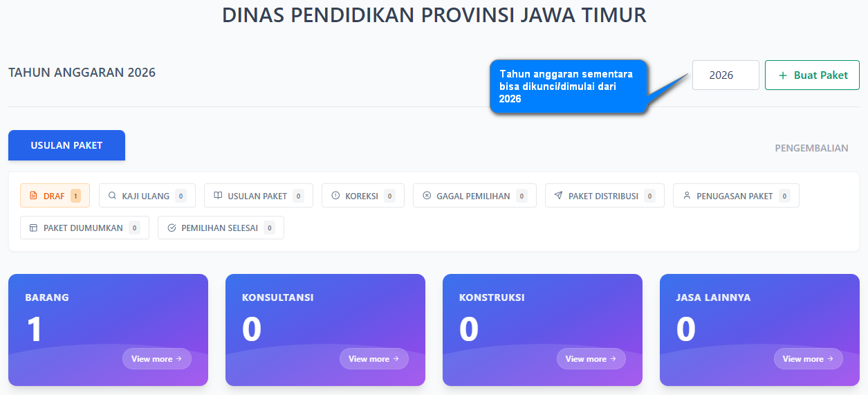Click View more on the Konstruksi card

591,359
